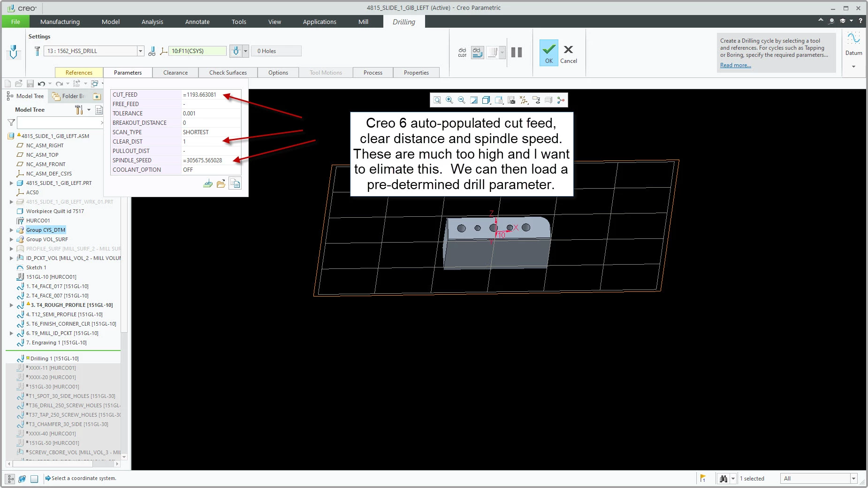Viewport: 868px width, 488px height.
Task: Open the Read more help link
Action: point(735,65)
